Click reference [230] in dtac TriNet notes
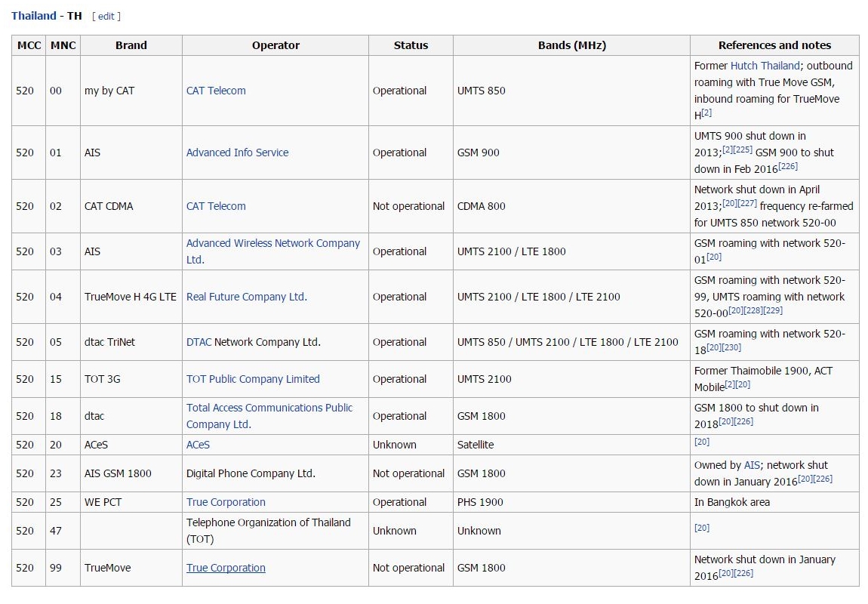Viewport: 868px width, 604px height. (x=731, y=347)
